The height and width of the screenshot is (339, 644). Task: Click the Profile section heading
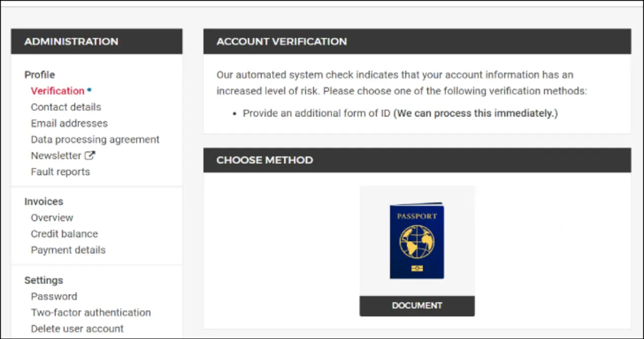click(40, 74)
